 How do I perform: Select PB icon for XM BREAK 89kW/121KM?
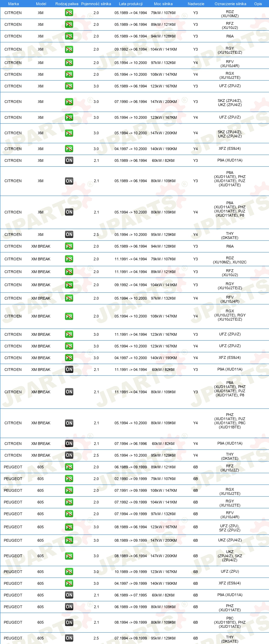click(x=69, y=272)
